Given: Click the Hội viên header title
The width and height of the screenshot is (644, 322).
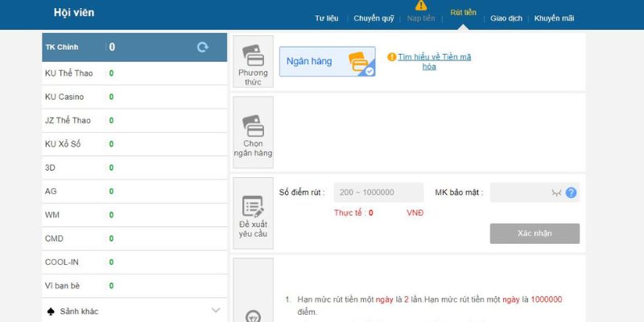Looking at the screenshot, I should coord(74,13).
